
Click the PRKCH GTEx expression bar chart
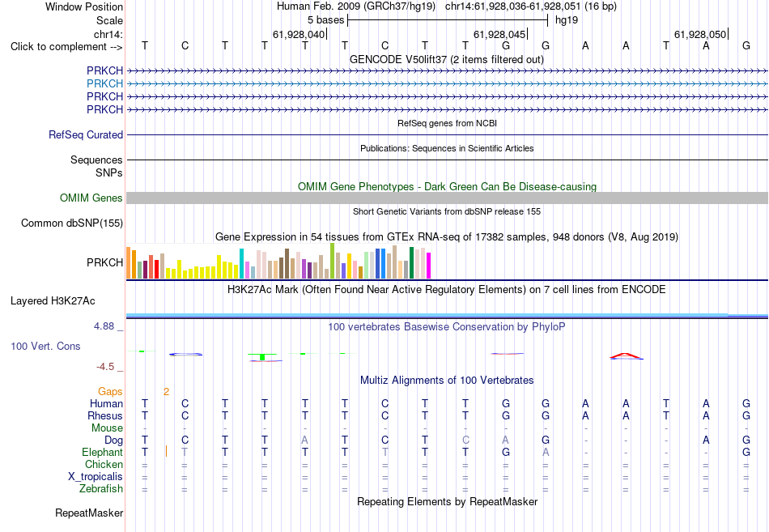coord(278,262)
